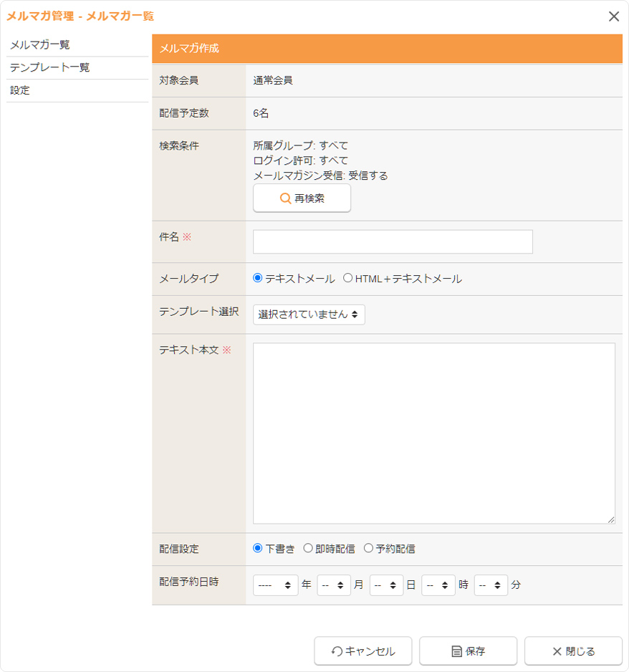The width and height of the screenshot is (629, 672).
Task: Go to メルマガ一覧 in sidebar
Action: 40,45
